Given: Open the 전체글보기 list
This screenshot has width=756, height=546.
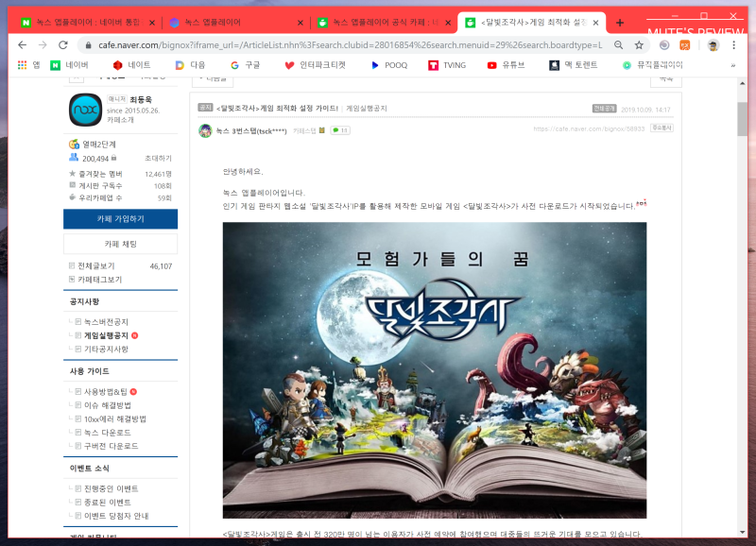Looking at the screenshot, I should [x=96, y=266].
